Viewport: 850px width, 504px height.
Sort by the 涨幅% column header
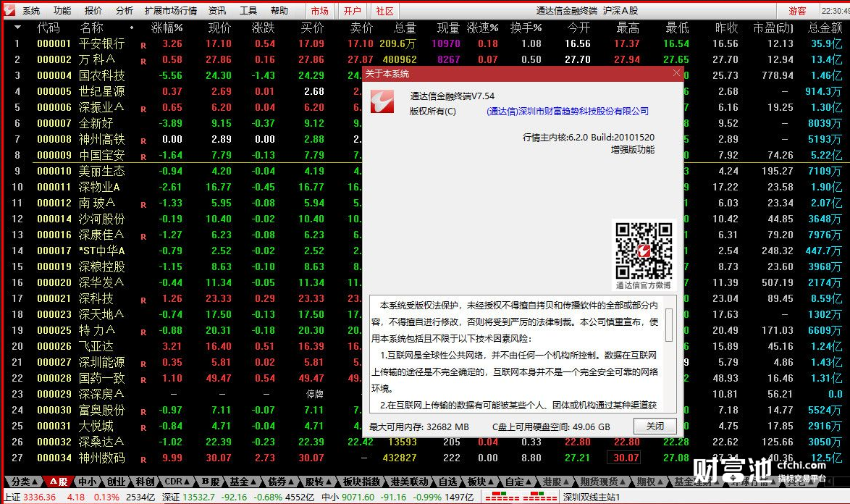167,28
